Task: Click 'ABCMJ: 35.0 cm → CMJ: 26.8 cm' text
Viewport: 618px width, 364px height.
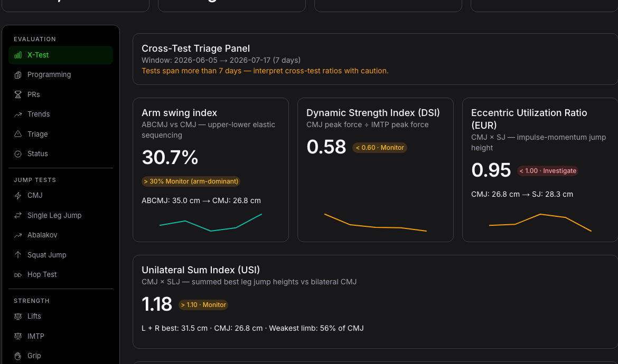Action: pyautogui.click(x=201, y=200)
